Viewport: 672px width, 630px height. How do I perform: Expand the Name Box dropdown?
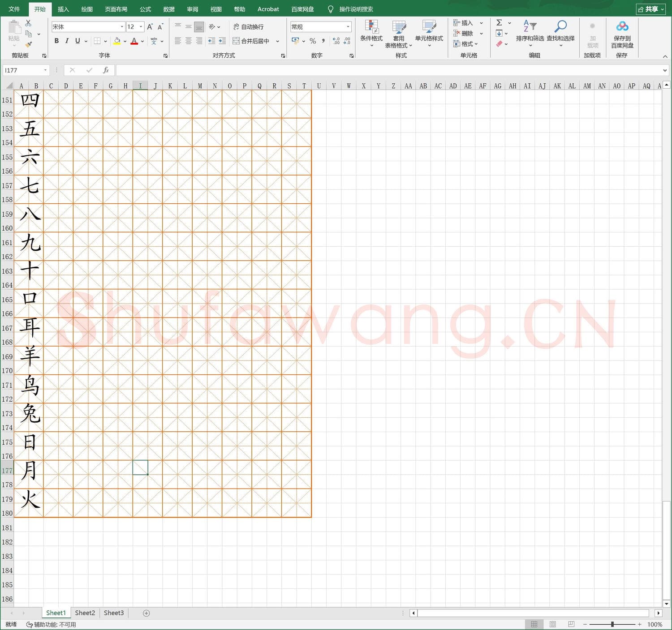(x=45, y=70)
